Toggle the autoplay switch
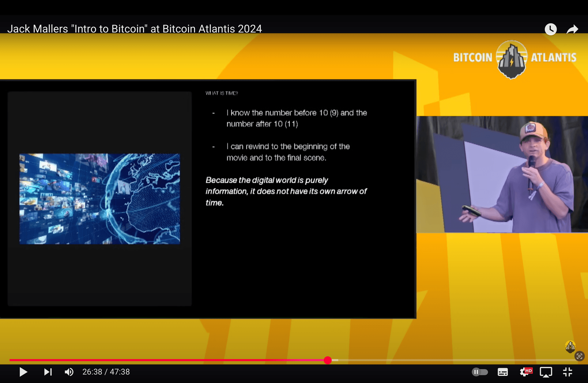The height and width of the screenshot is (383, 588). (480, 372)
